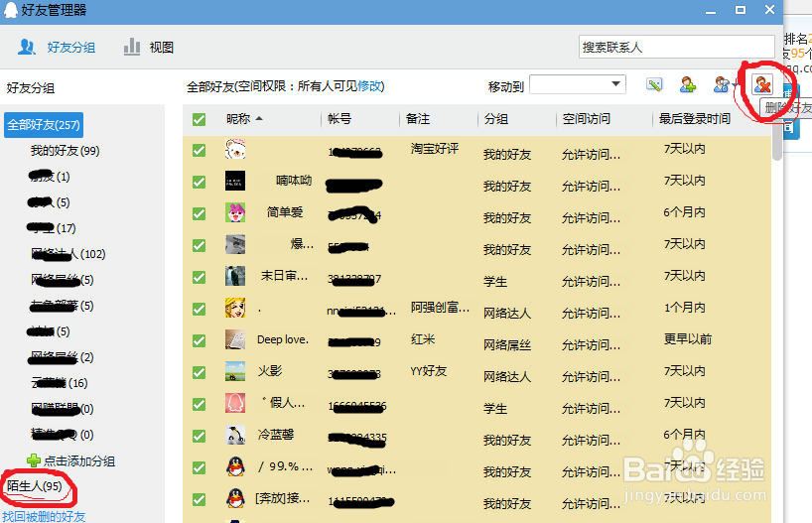This screenshot has height=523, width=812.
Task: Click the 修改 space permission link
Action: [369, 86]
